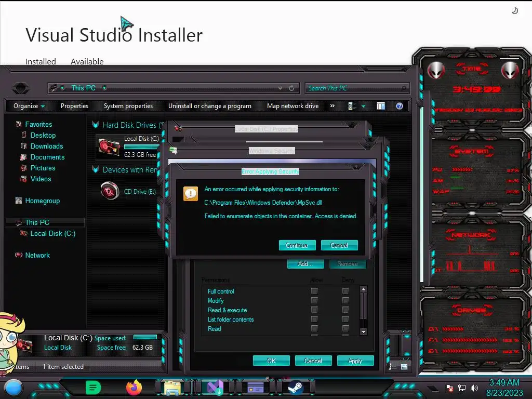Open Properties in Explorer toolbar

click(x=74, y=106)
